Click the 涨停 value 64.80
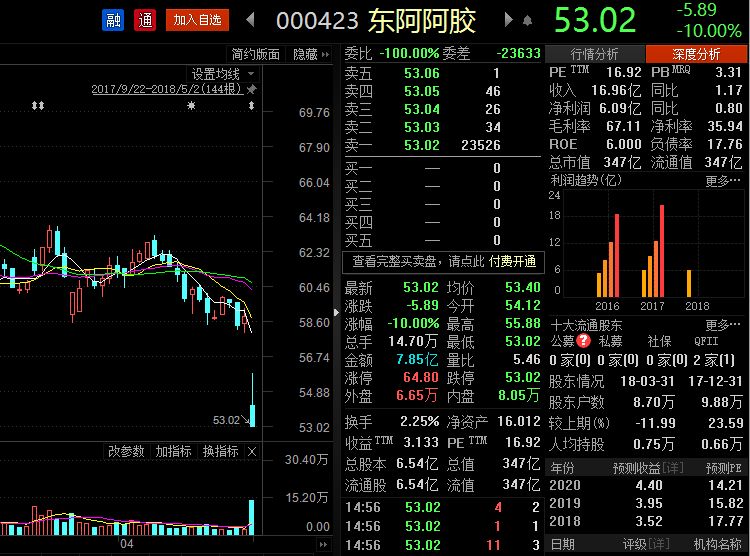Image resolution: width=750 pixels, height=556 pixels. tap(421, 377)
